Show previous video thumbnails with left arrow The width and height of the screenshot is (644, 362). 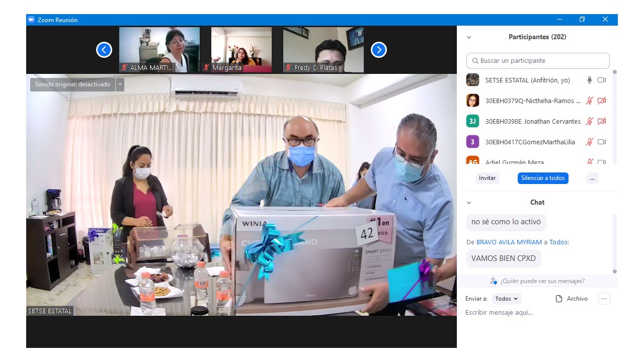(x=104, y=50)
